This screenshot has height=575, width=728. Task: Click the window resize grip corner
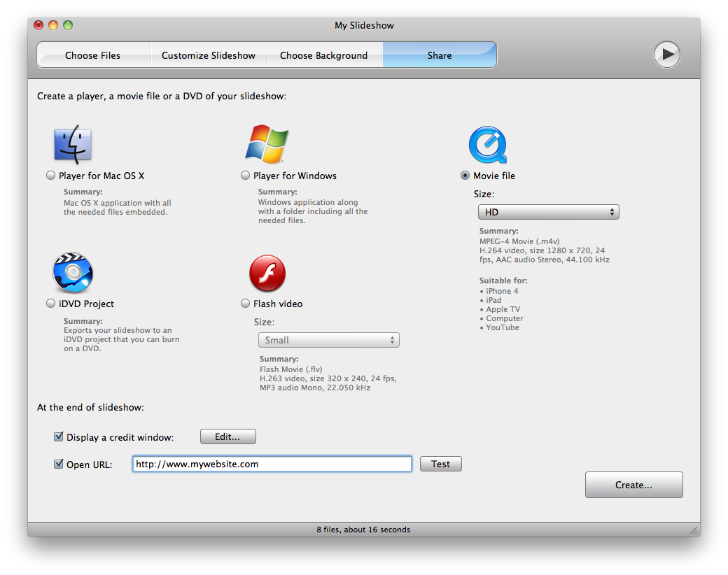693,530
